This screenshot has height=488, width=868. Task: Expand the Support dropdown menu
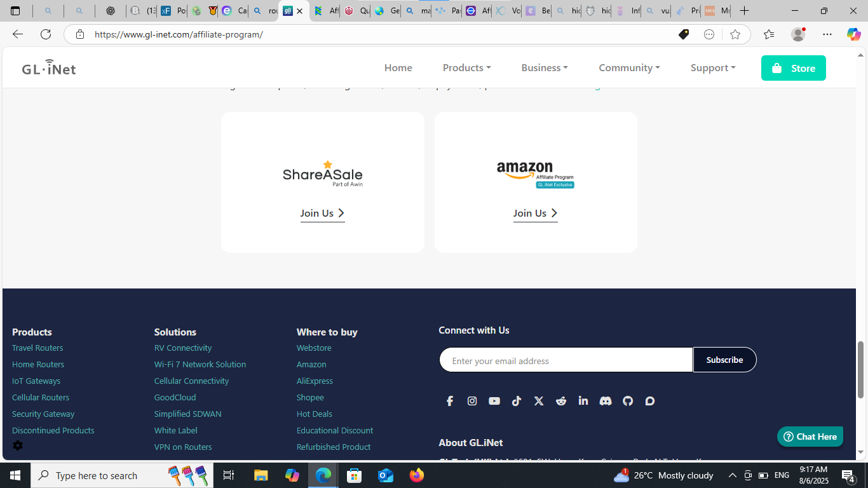(713, 67)
